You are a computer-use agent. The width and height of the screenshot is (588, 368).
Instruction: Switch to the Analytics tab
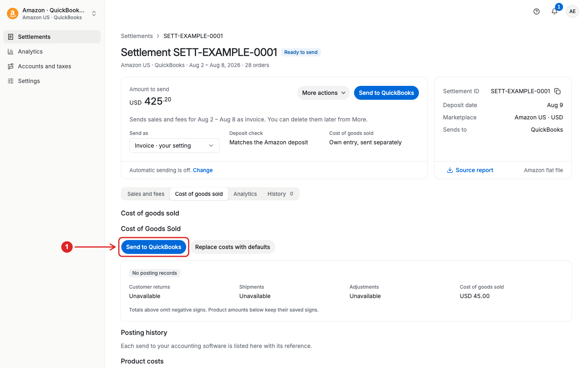(245, 194)
